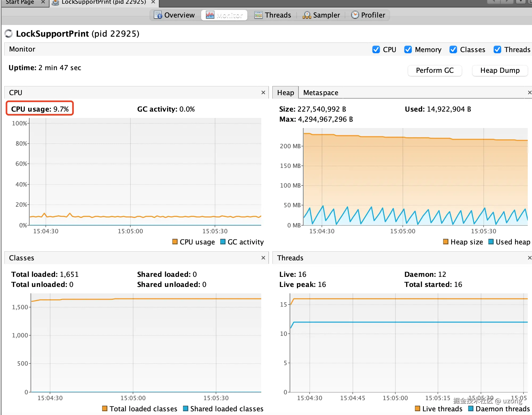Close the CPU graph panel
Screen dimensions: 532x415
click(x=263, y=92)
